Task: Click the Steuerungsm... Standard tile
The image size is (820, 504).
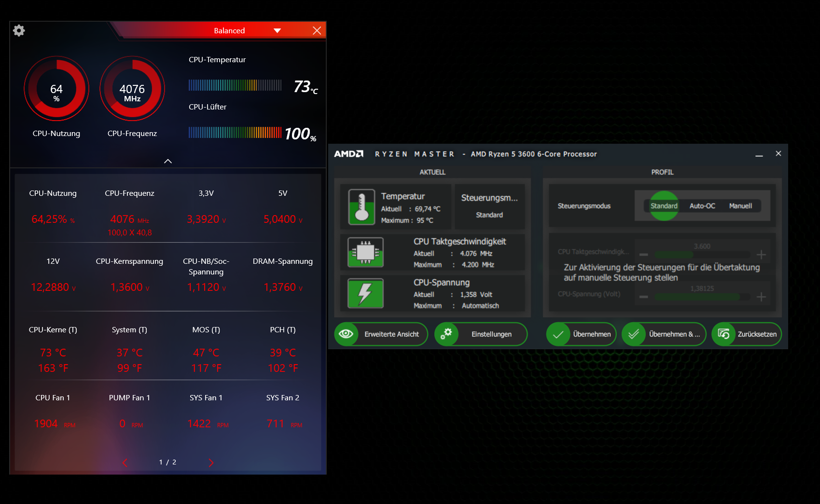Action: [x=489, y=206]
